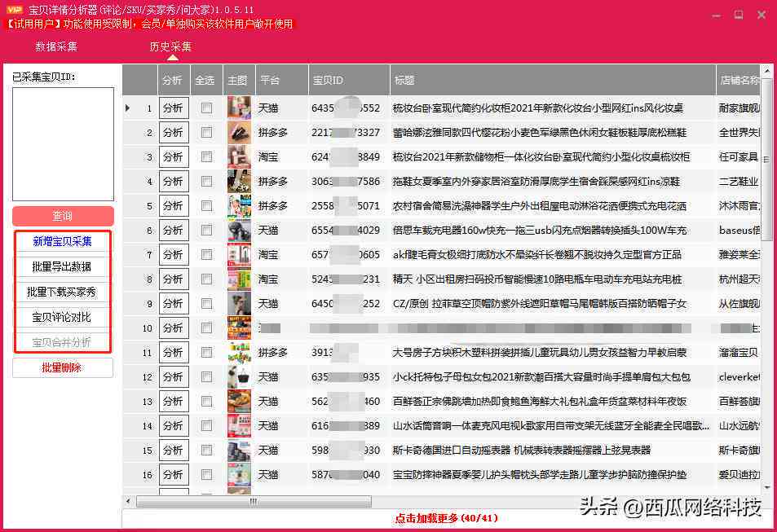Open thumbnail for row 15 watch winder
Screen dimensions: 777x532
239,451
